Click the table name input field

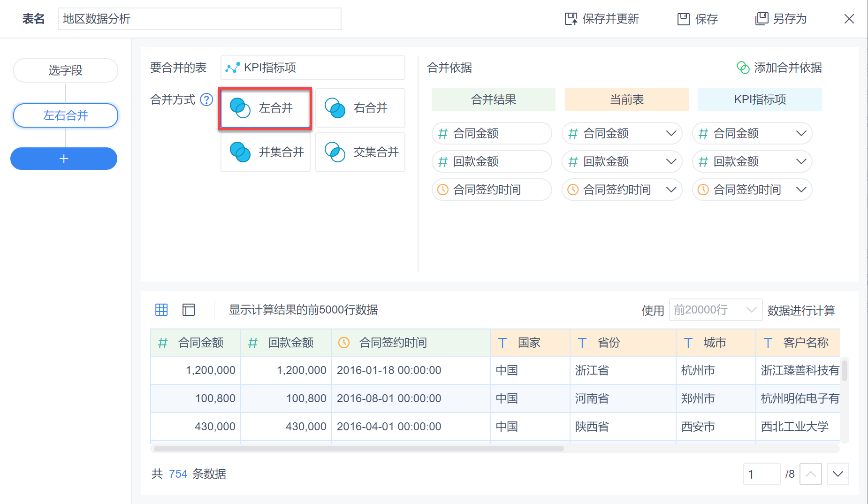tap(199, 19)
